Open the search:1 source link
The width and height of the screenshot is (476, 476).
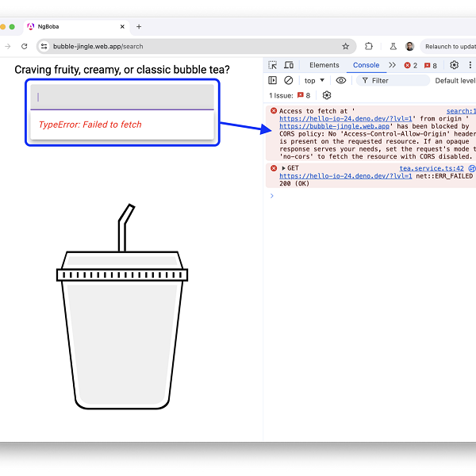(461, 111)
